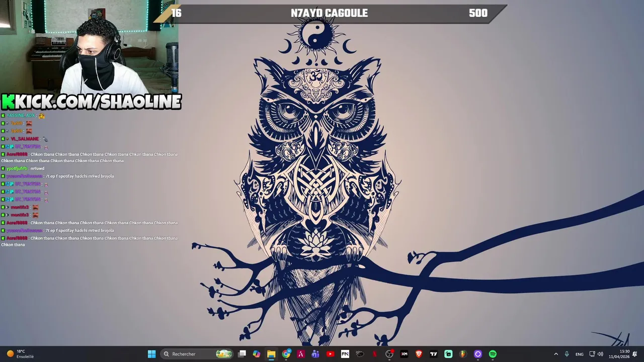
Task: Click the goal current count 16
Action: click(x=176, y=13)
